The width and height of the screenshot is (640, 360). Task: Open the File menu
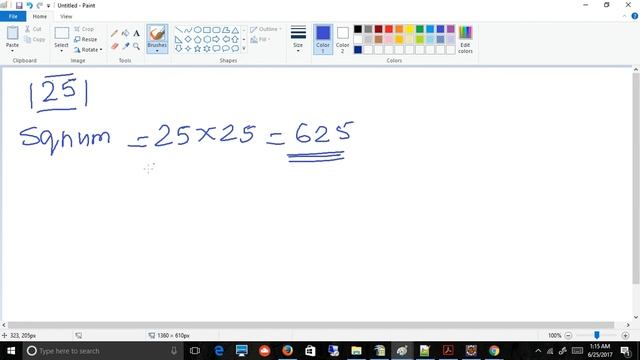(x=13, y=16)
